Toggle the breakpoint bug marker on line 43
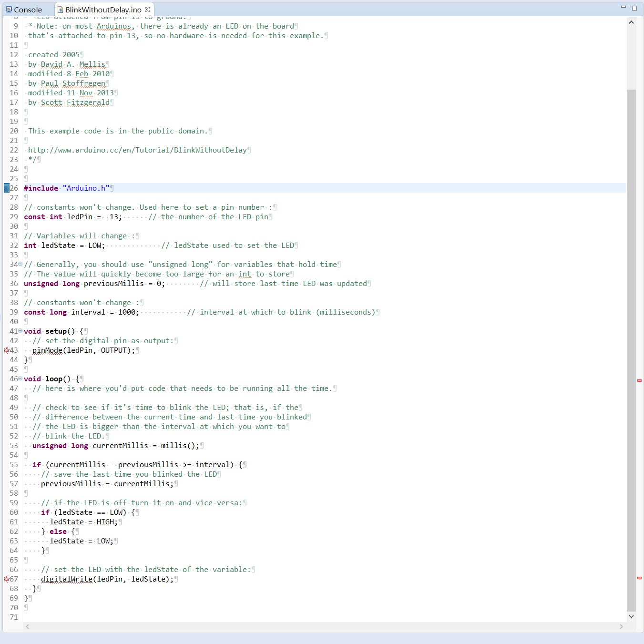The height and width of the screenshot is (644, 644). (6, 350)
